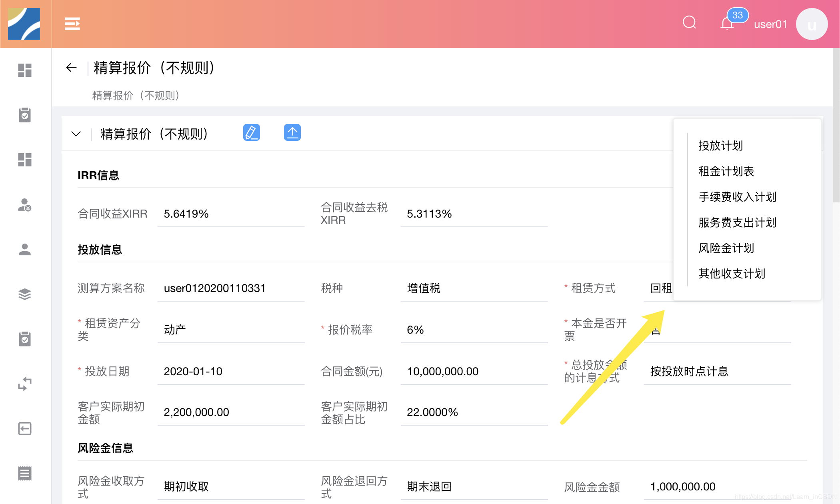
Task: Select 投放计划 in the side menu
Action: pos(720,146)
